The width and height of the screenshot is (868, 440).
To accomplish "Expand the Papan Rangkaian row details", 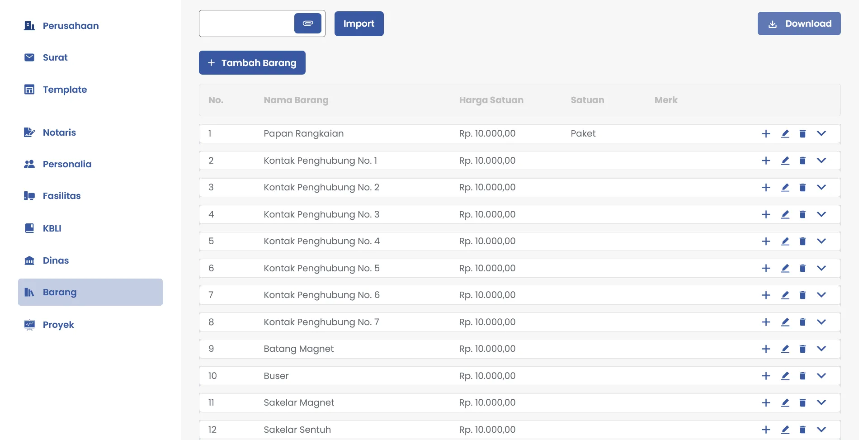I will coord(821,134).
